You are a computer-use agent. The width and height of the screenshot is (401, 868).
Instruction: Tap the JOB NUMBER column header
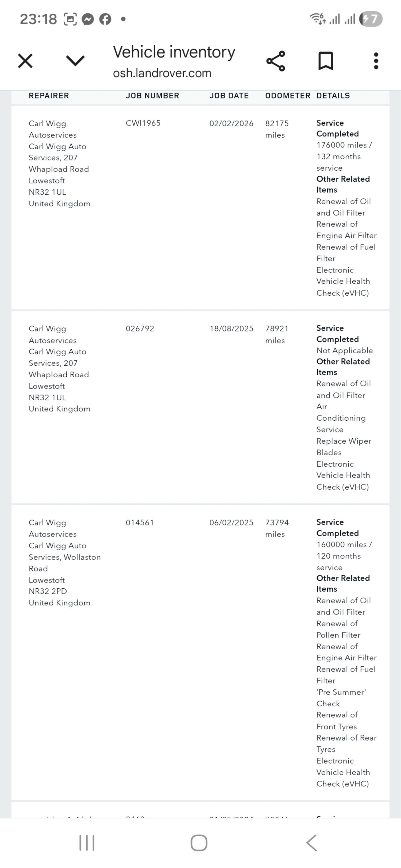point(152,96)
